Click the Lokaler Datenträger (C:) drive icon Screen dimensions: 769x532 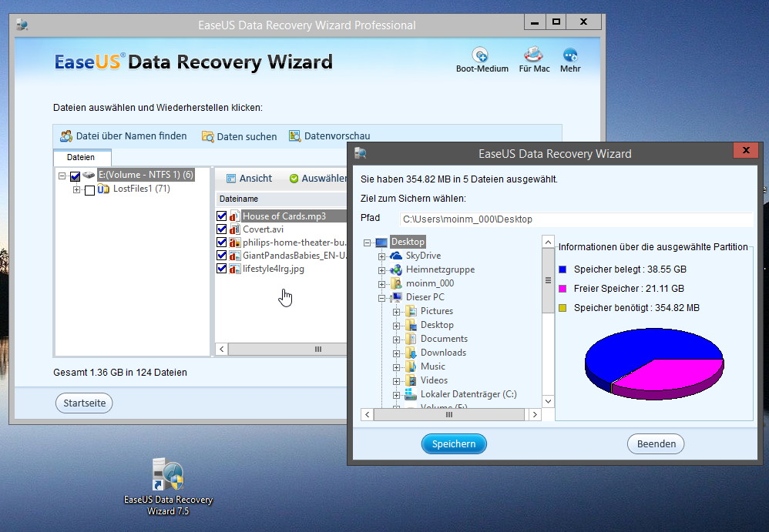click(411, 394)
